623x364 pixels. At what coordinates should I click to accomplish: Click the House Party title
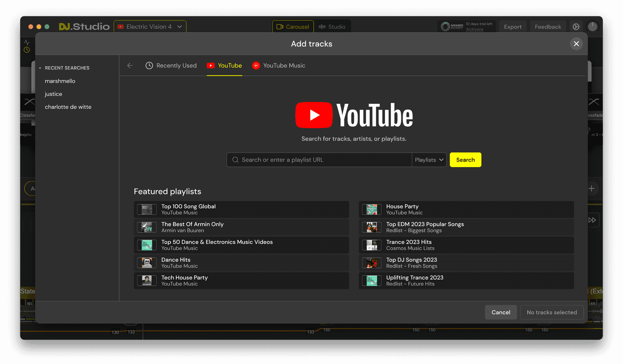pyautogui.click(x=402, y=207)
